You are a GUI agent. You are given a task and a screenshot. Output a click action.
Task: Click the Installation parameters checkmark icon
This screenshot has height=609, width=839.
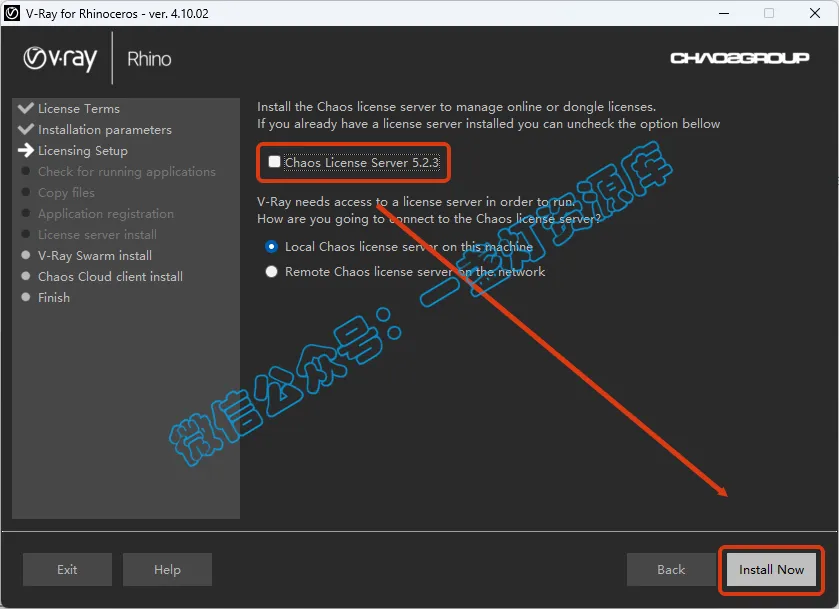tap(26, 129)
